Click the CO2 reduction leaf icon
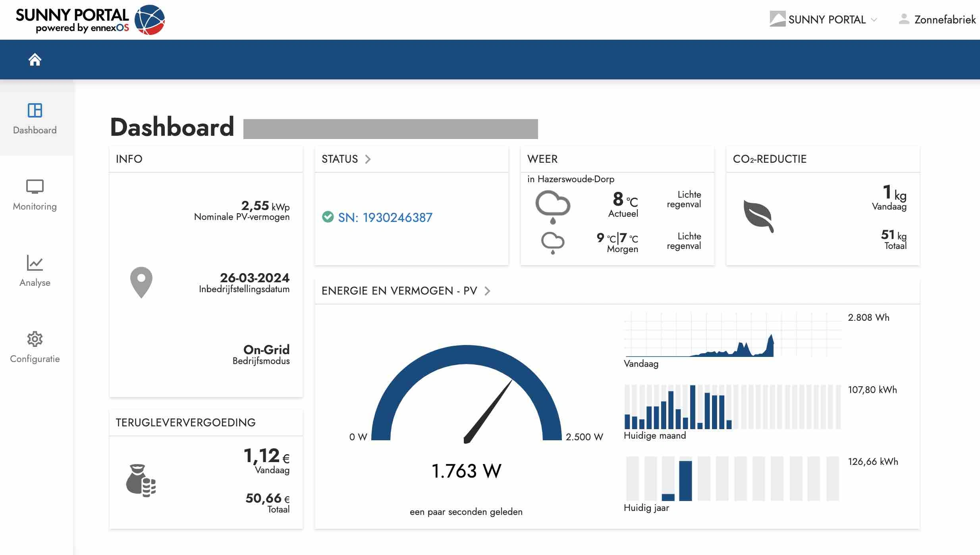Image resolution: width=980 pixels, height=555 pixels. pos(758,216)
